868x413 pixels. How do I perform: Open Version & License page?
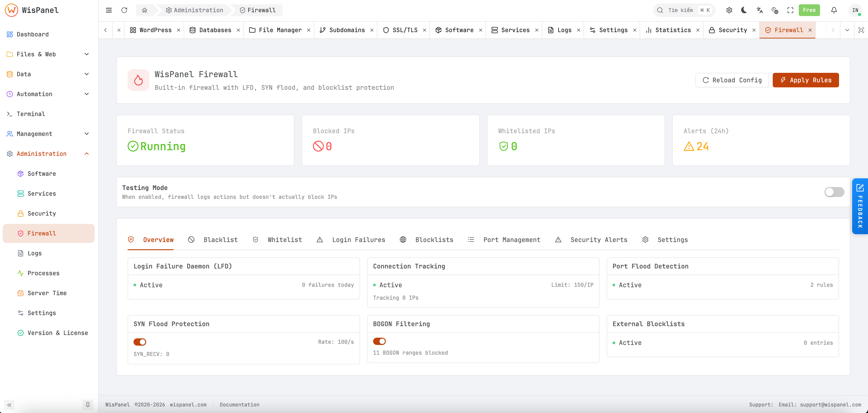(x=58, y=333)
